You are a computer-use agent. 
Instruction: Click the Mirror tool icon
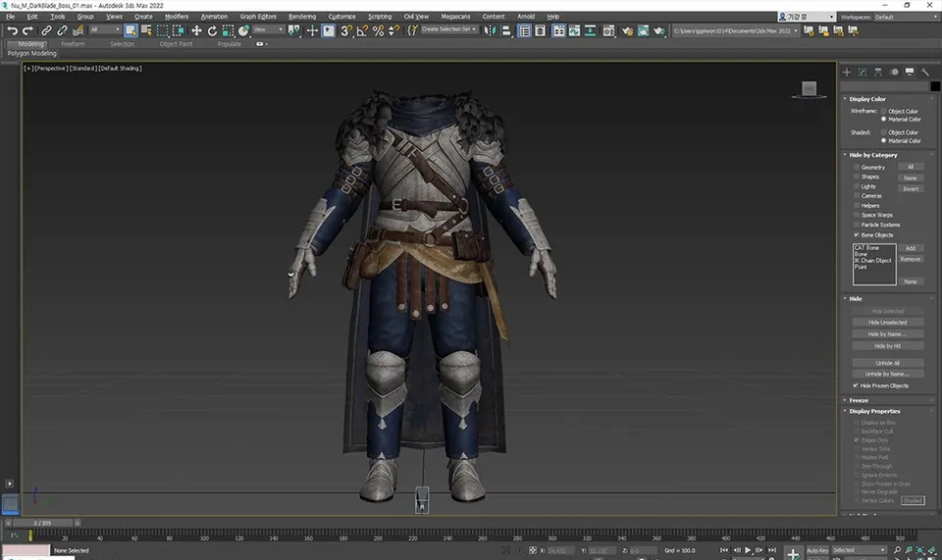click(491, 30)
